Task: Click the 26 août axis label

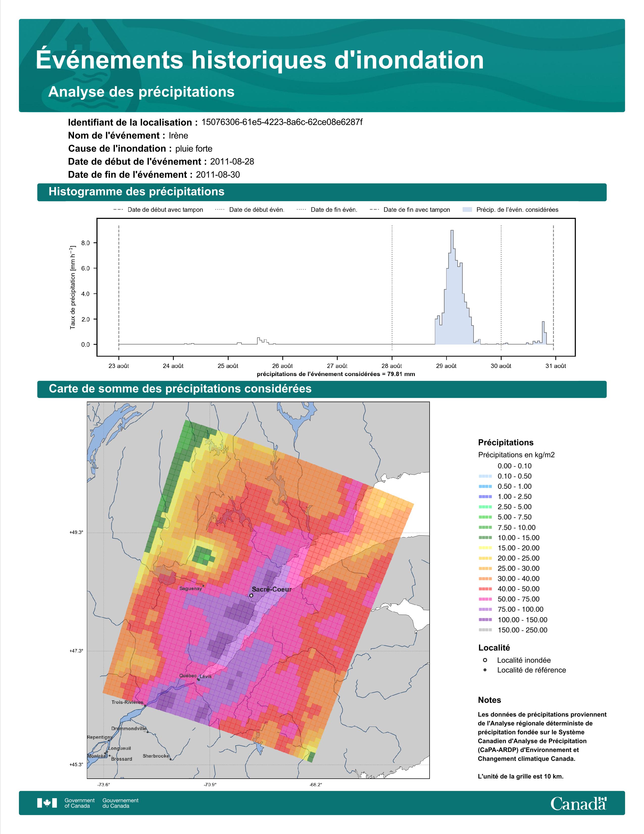Action: [x=282, y=366]
